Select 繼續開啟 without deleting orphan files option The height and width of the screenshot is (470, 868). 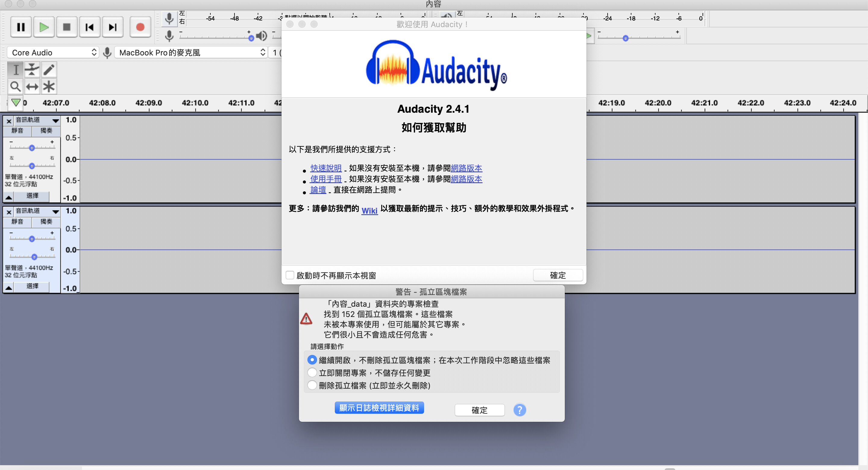[312, 360]
